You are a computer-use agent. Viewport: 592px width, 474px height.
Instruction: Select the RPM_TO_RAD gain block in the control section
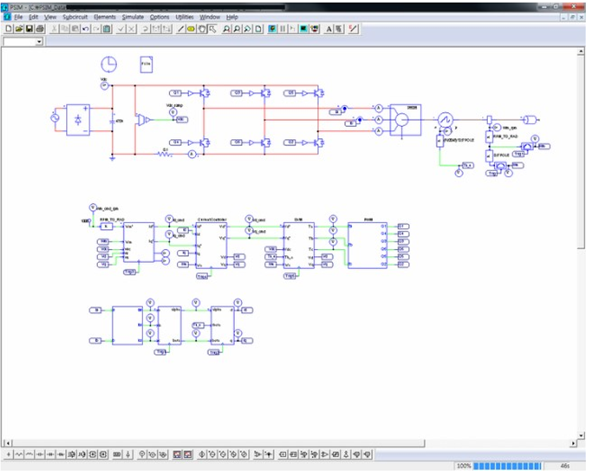tap(106, 226)
